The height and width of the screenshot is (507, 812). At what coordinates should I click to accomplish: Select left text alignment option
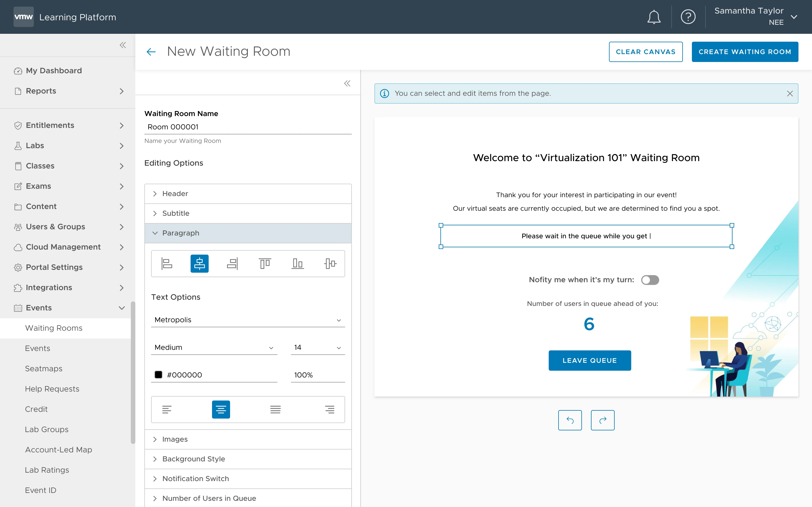coord(167,409)
